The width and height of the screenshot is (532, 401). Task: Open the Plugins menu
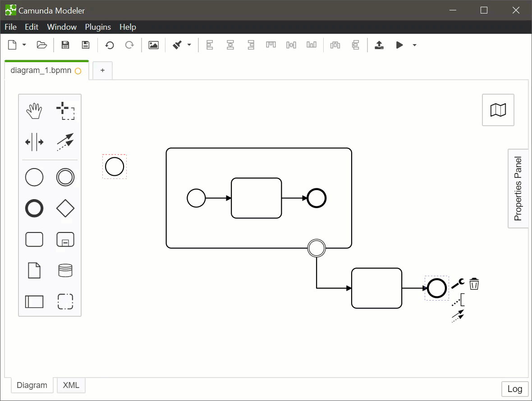(98, 27)
